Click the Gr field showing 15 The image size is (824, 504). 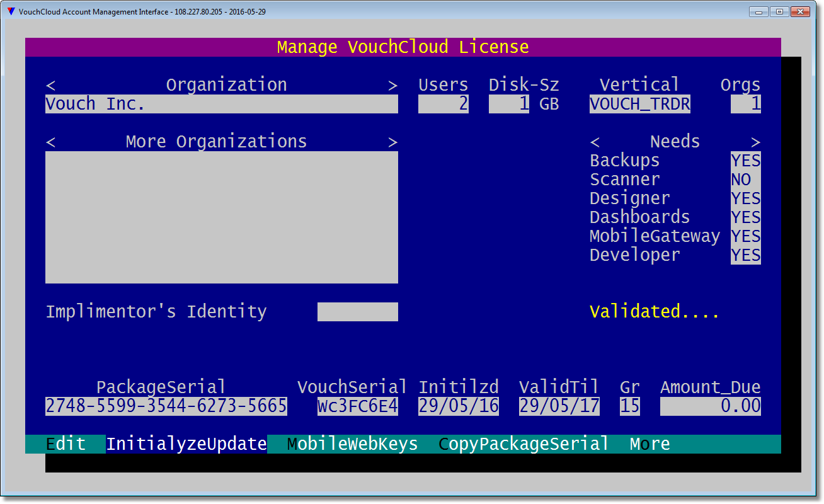(x=630, y=406)
